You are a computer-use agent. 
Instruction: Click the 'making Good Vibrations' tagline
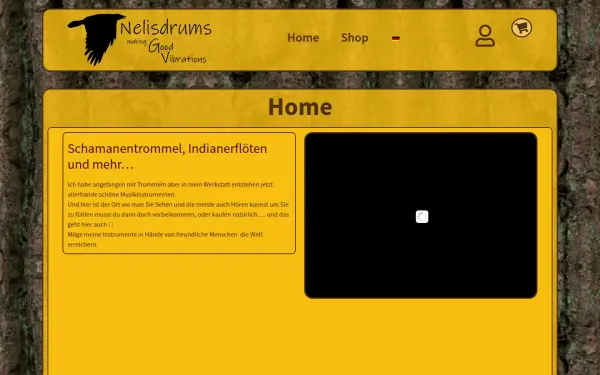(167, 51)
